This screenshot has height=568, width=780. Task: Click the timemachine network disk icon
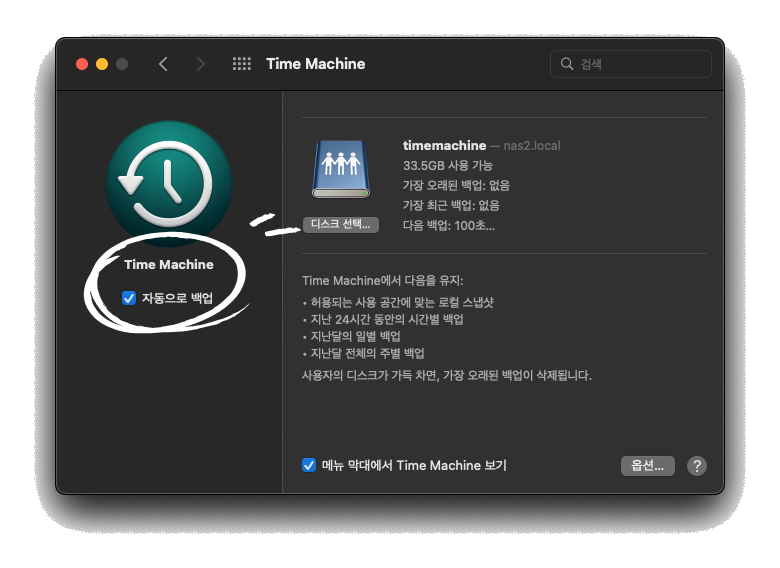click(x=341, y=169)
